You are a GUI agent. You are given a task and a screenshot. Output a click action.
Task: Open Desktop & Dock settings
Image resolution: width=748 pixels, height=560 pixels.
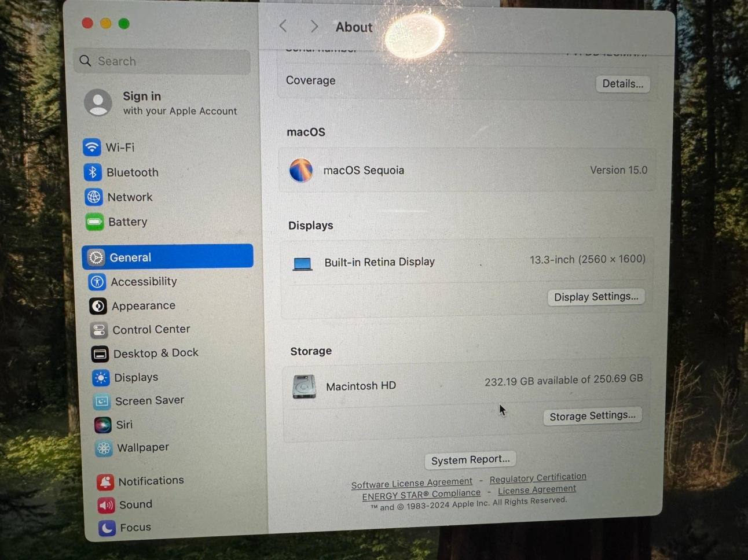coord(155,353)
